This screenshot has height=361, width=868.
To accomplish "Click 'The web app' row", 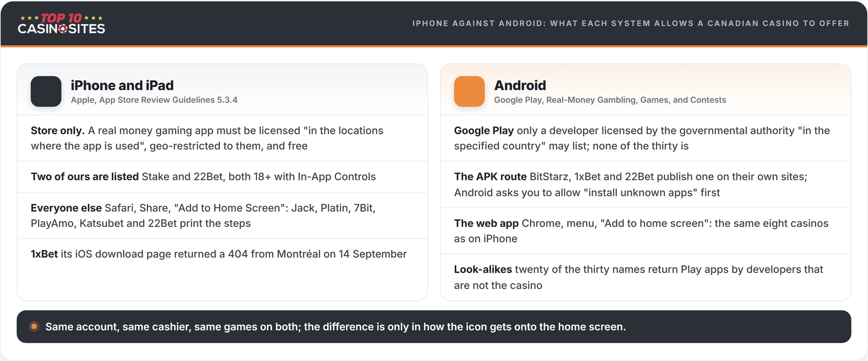I will click(646, 231).
